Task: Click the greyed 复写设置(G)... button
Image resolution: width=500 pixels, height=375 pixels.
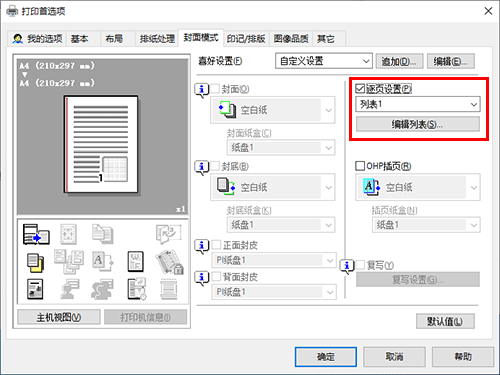Action: [418, 280]
